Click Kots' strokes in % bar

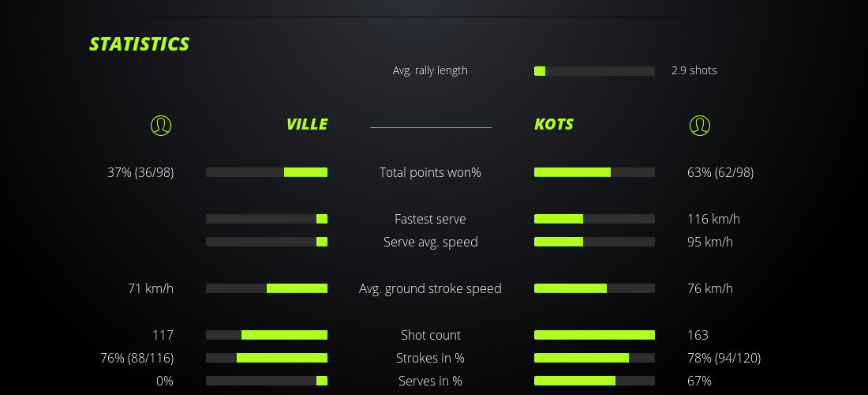pos(594,358)
